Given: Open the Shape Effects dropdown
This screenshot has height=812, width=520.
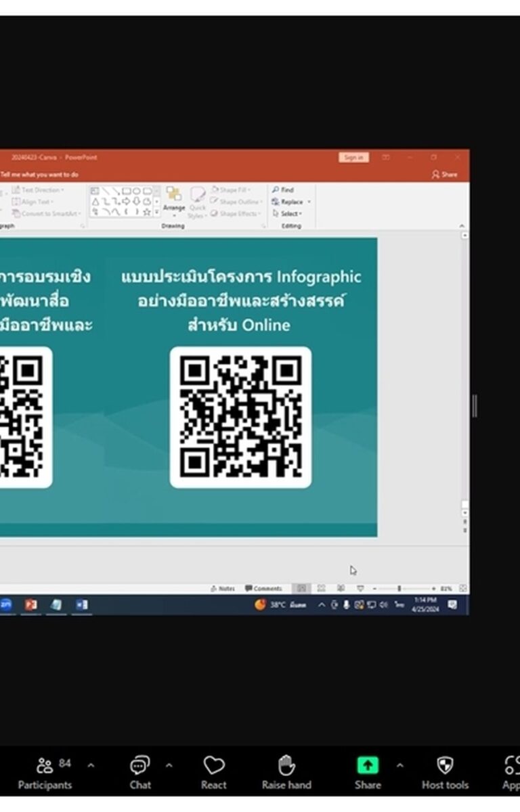Looking at the screenshot, I should coord(234,213).
